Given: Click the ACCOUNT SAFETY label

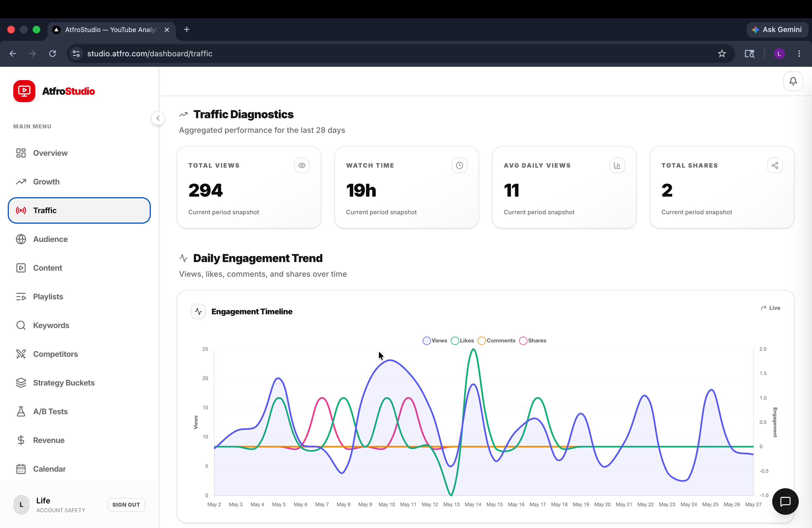Looking at the screenshot, I should [x=61, y=510].
